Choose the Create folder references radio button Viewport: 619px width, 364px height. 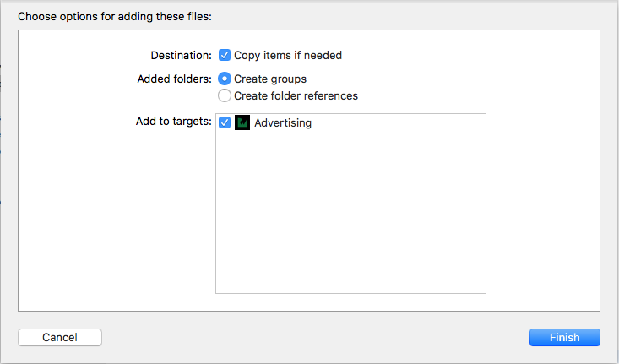pyautogui.click(x=225, y=95)
